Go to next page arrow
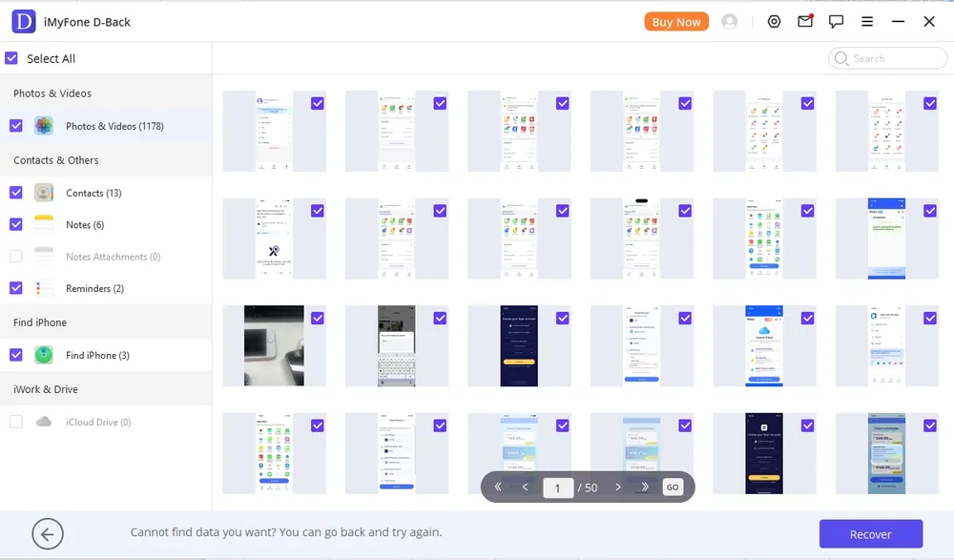This screenshot has width=954, height=560. pos(618,487)
